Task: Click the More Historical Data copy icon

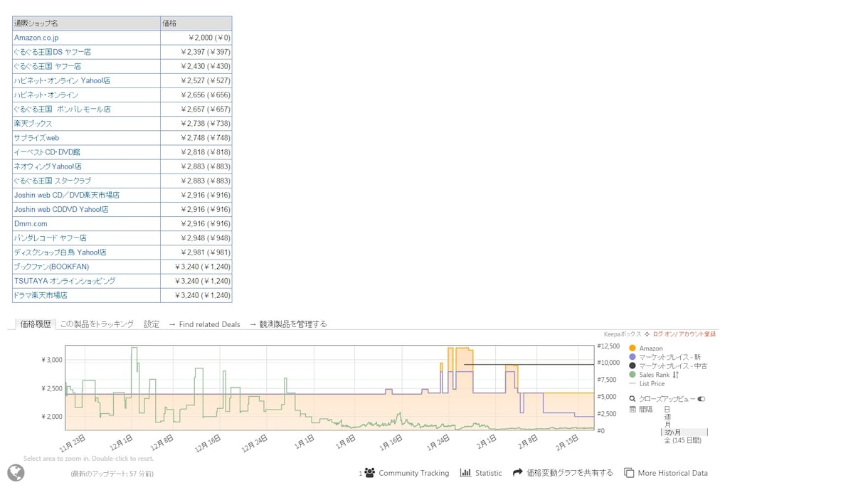Action: (629, 473)
